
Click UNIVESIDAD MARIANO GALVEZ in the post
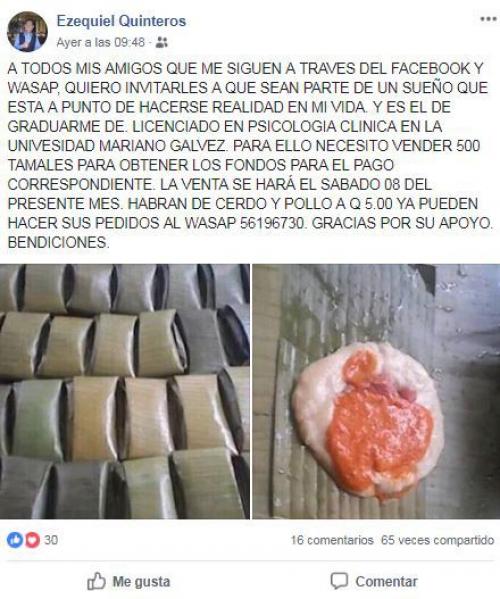pyautogui.click(x=117, y=146)
